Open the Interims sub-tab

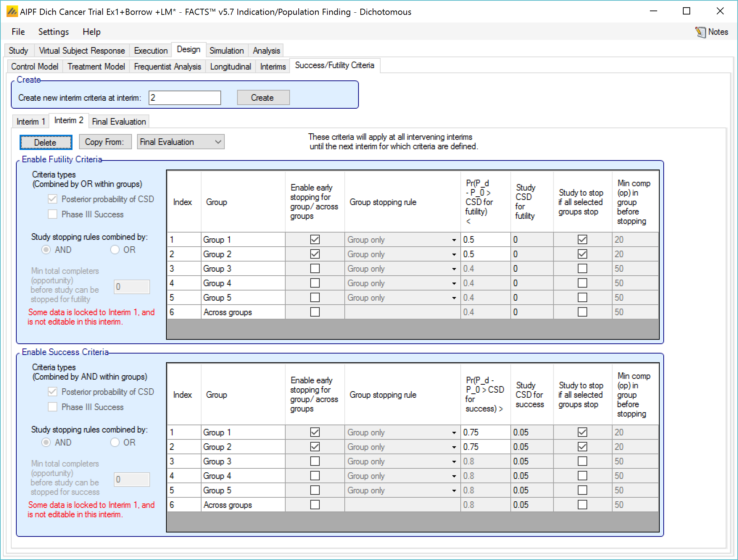(273, 67)
